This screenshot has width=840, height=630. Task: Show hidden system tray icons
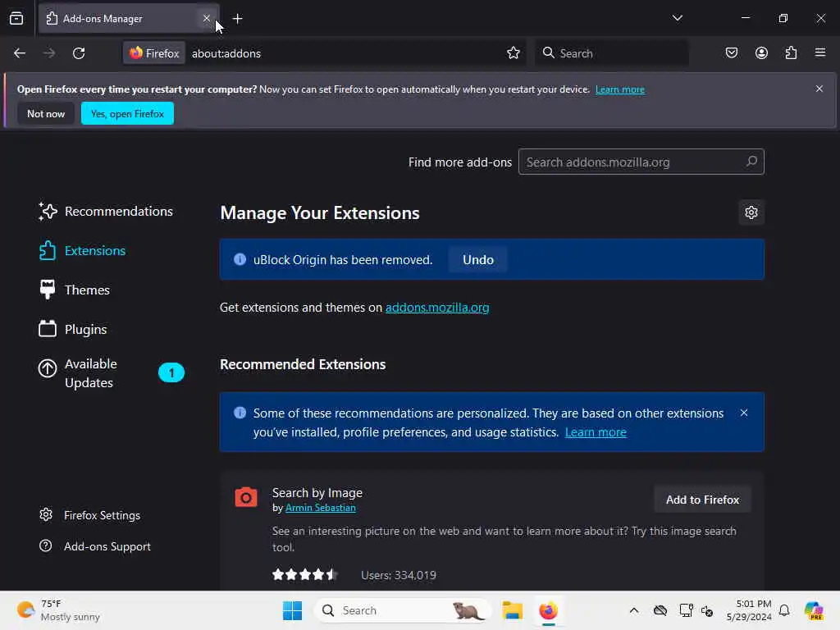pyautogui.click(x=634, y=610)
